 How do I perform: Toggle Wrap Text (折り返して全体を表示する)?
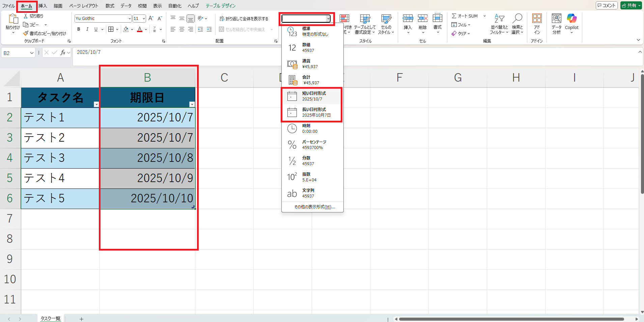tap(244, 19)
